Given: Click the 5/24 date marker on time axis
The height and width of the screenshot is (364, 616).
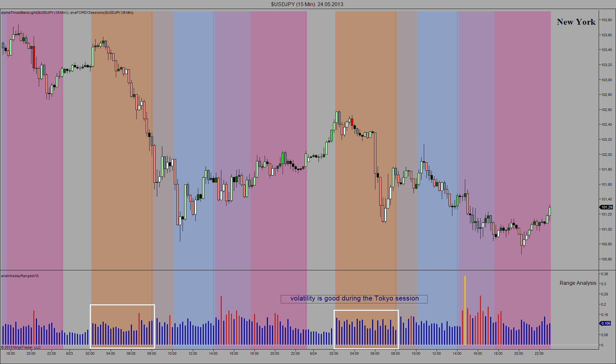Looking at the screenshot, I should click(313, 354).
